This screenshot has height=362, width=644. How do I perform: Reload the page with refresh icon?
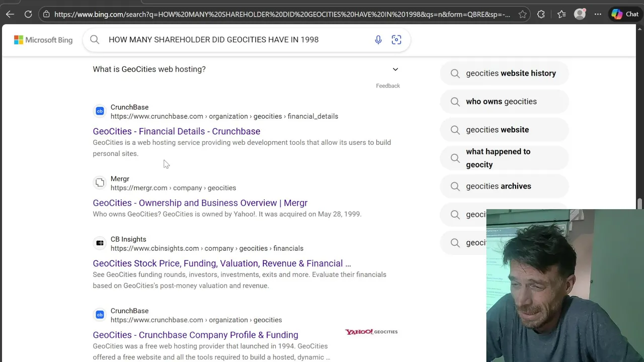[28, 14]
